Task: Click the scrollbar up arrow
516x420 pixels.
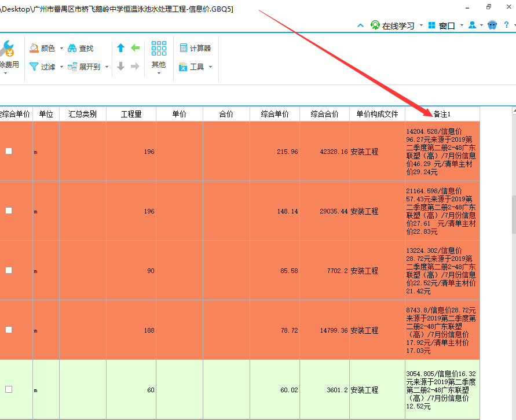Action: tap(514, 111)
